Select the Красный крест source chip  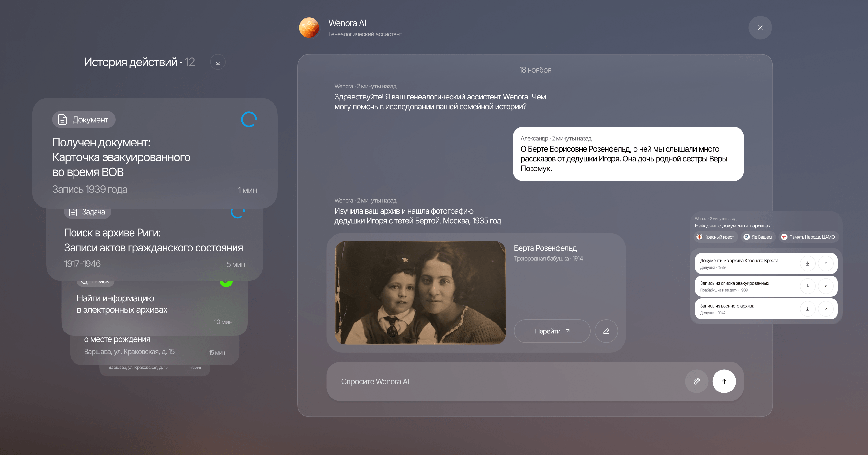tap(715, 237)
